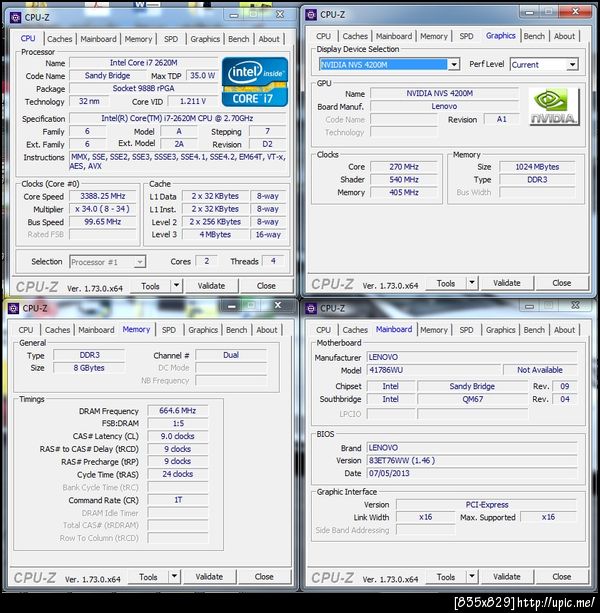Click the GPU memory size value 1024 MBytes
Image resolution: width=600 pixels, height=613 pixels.
537,167
